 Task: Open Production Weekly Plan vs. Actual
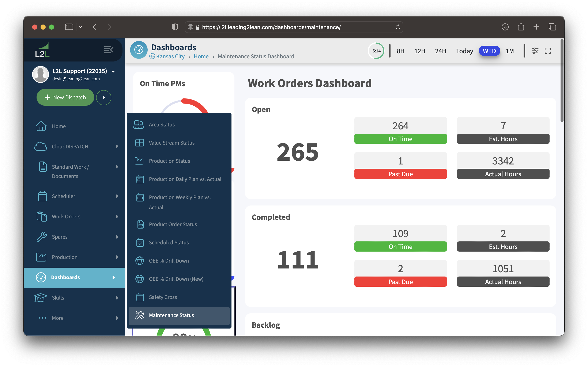point(179,202)
